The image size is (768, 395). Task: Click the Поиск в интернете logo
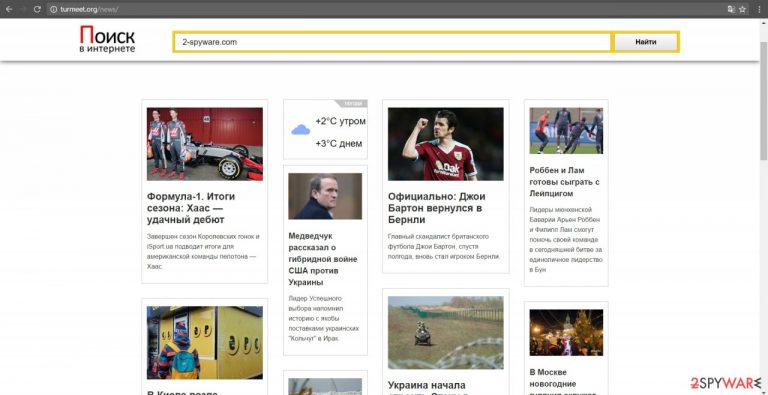pos(107,39)
